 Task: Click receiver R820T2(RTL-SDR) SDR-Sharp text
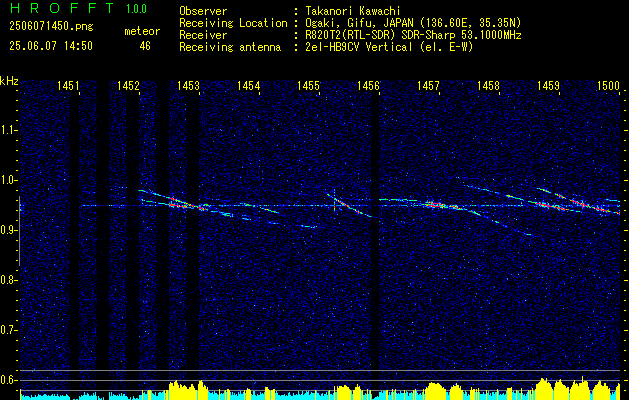[x=411, y=35]
